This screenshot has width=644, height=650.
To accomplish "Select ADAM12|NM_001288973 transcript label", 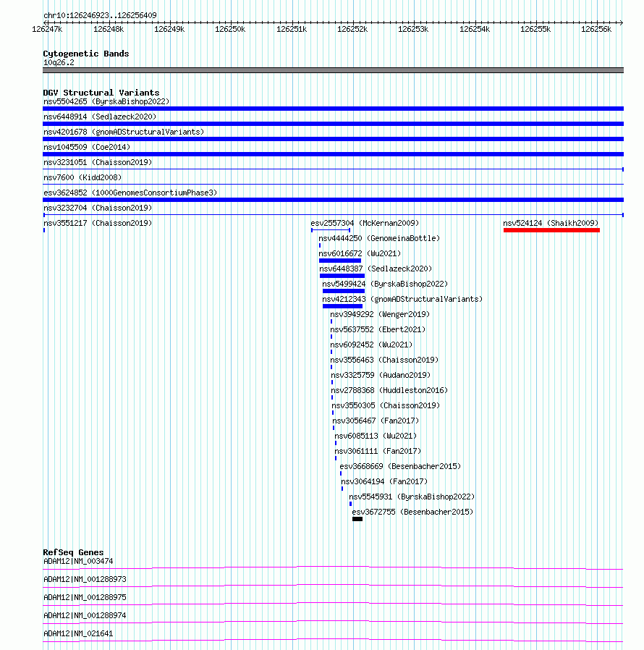I will coord(85,579).
